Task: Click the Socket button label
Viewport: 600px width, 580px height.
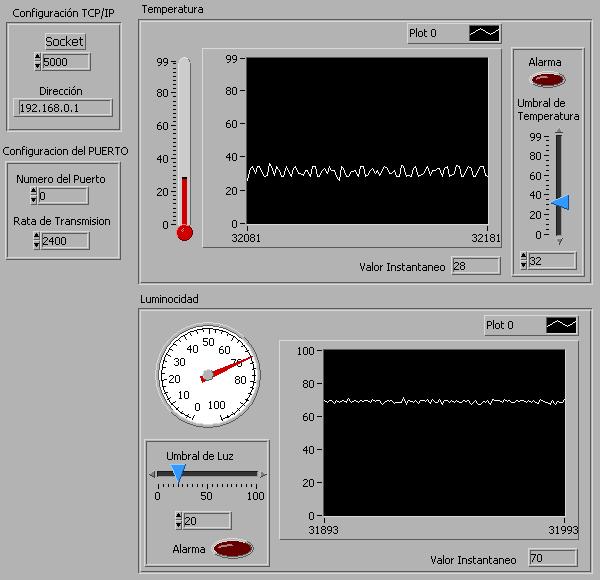Action: point(65,42)
